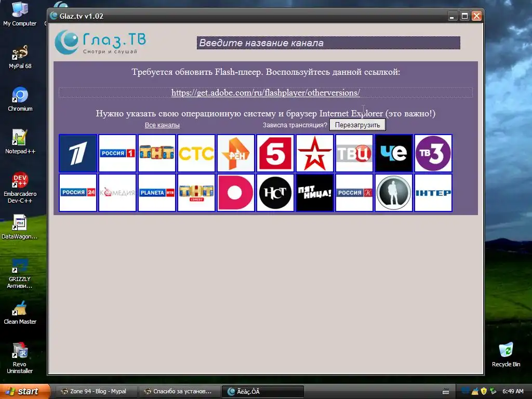Open the get.adobe.com flashplayer link

click(x=265, y=92)
